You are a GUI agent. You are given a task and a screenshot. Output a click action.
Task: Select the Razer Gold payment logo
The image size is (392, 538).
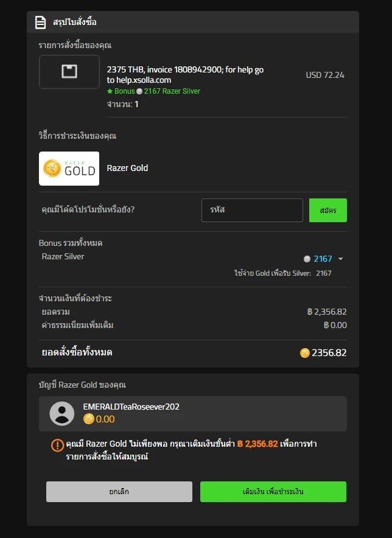(69, 169)
